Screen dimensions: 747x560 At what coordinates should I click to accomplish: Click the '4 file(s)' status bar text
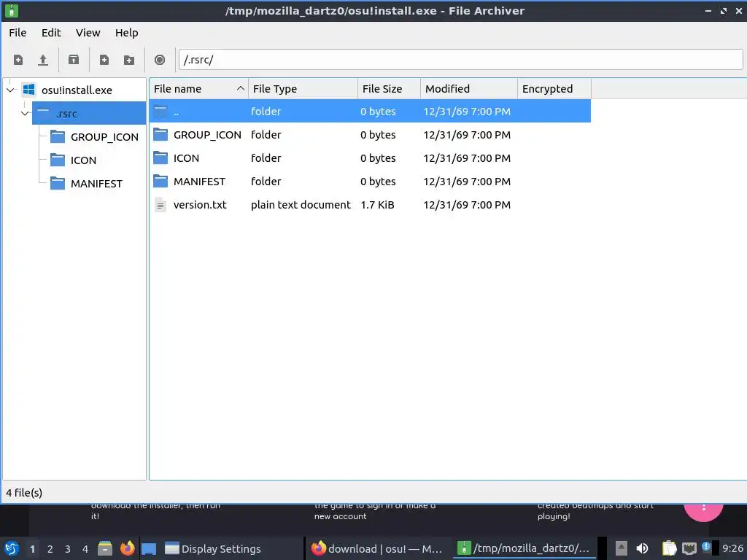point(24,493)
